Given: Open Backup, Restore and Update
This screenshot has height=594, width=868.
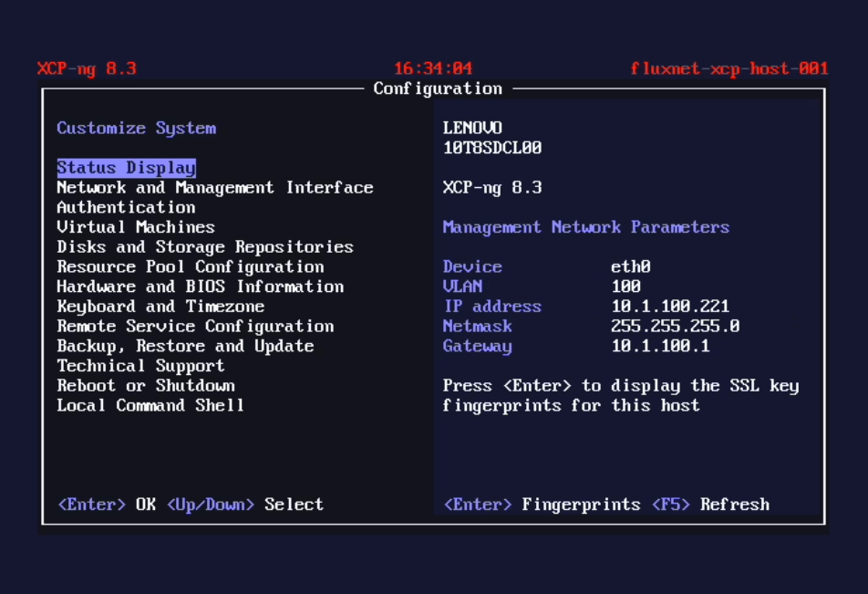Looking at the screenshot, I should [185, 347].
